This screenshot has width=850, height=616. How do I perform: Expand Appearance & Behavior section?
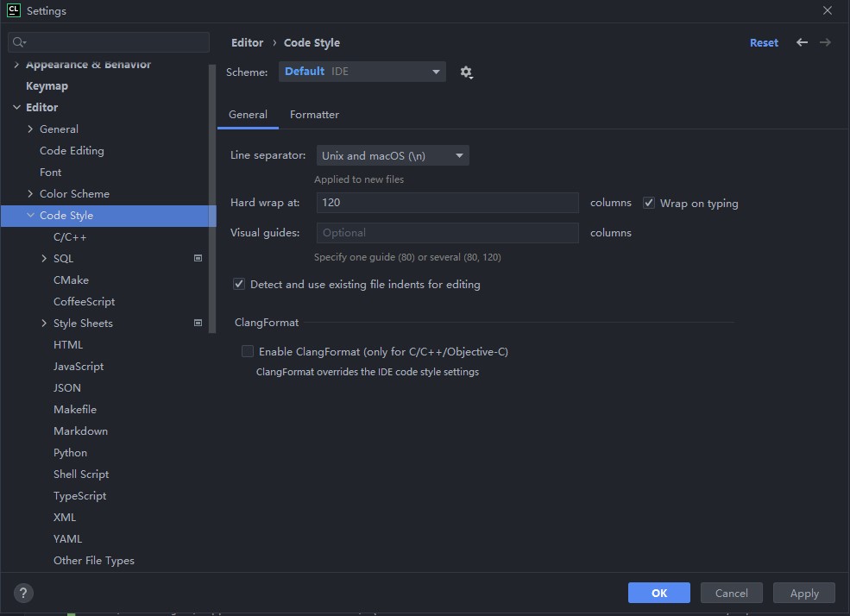click(16, 65)
